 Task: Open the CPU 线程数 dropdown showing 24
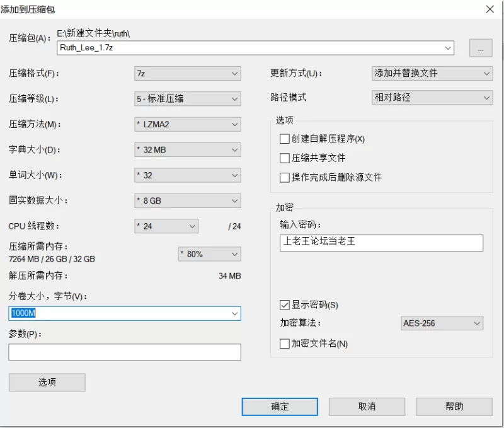pyautogui.click(x=166, y=226)
